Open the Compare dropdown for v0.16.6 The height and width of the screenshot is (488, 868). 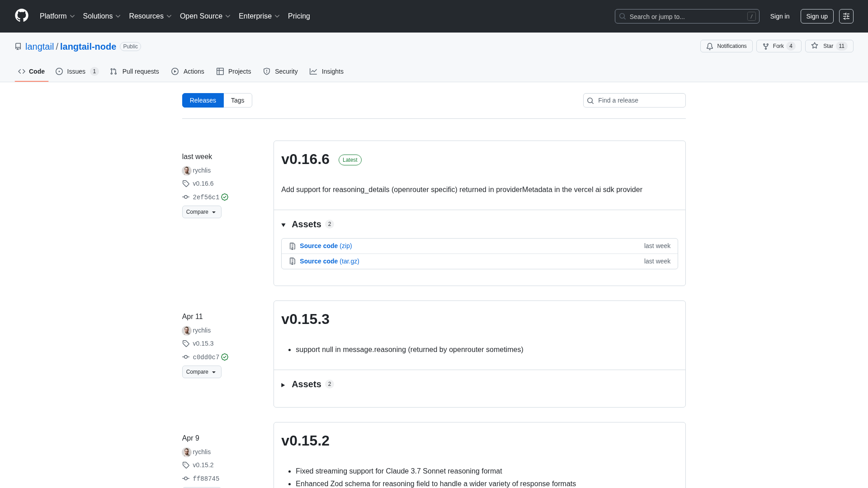click(x=202, y=212)
